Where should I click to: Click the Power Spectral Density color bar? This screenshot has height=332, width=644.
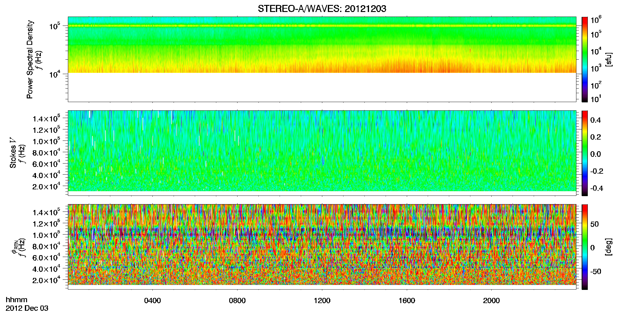pyautogui.click(x=585, y=59)
